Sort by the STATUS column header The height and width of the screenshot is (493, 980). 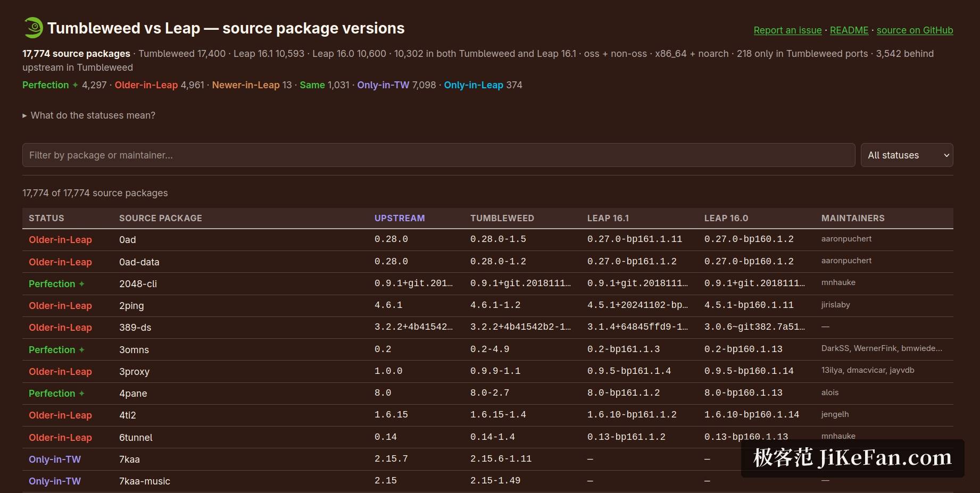click(x=46, y=218)
